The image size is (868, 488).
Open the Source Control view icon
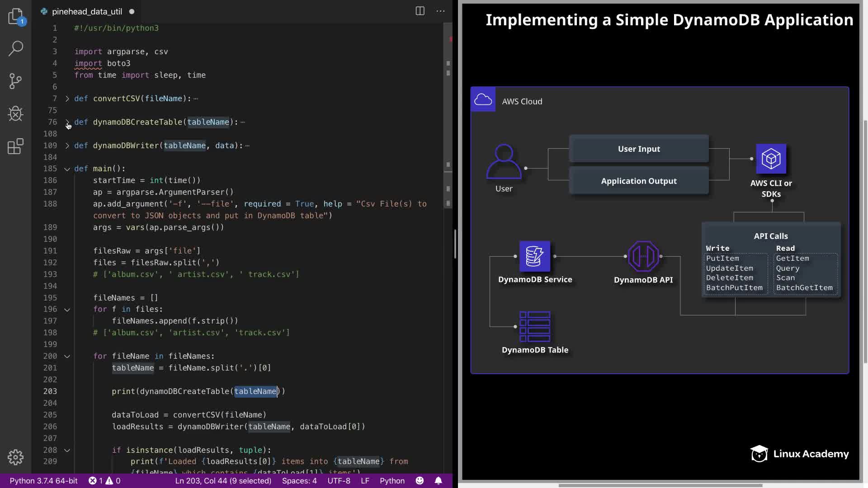[x=15, y=81]
